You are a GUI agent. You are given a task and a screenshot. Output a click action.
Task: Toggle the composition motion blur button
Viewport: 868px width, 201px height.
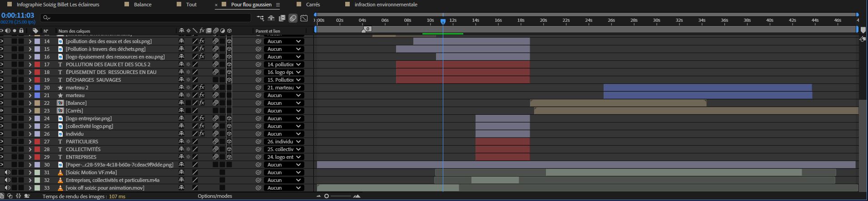tap(293, 18)
